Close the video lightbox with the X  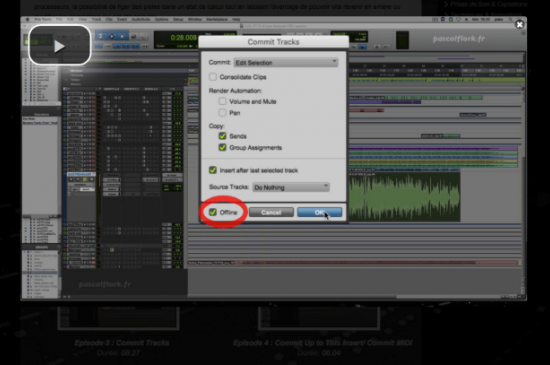tap(519, 24)
